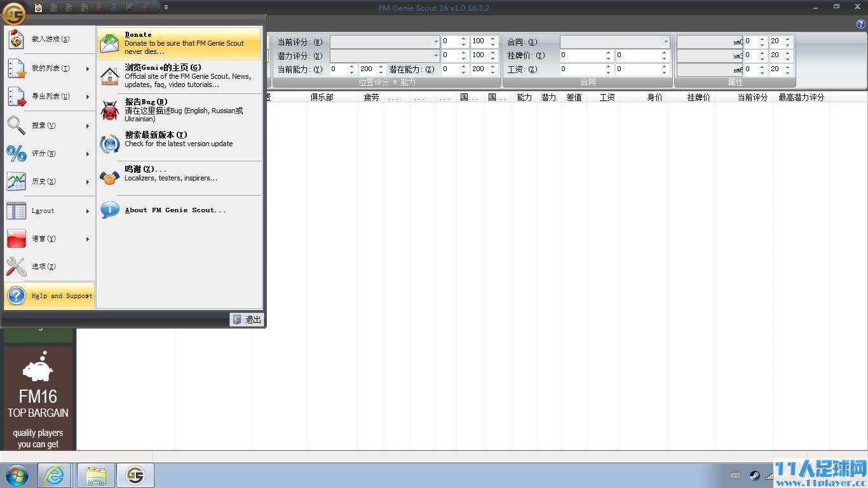The image size is (868, 488).
Task: Select Help and Support menu entry
Action: coord(50,296)
